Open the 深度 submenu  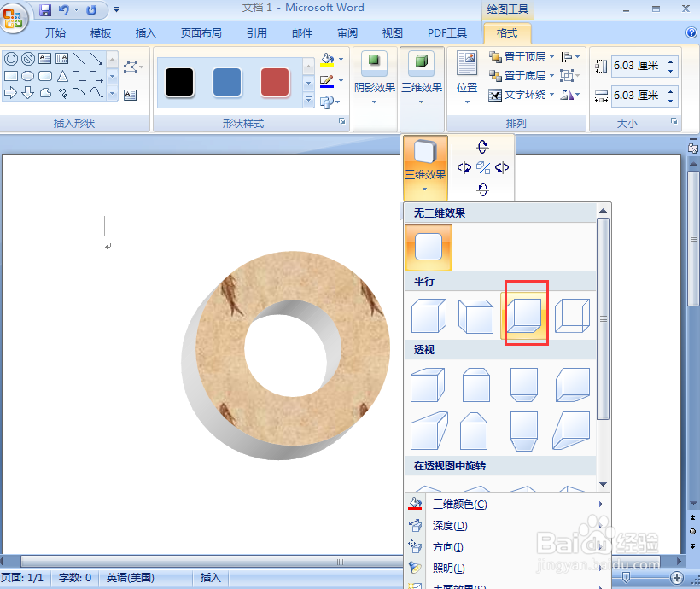point(508,526)
